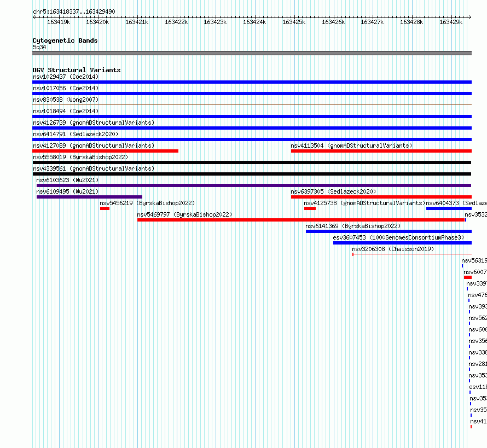Click the 163426k ruler position label
The width and height of the screenshot is (487, 448).
(x=333, y=22)
